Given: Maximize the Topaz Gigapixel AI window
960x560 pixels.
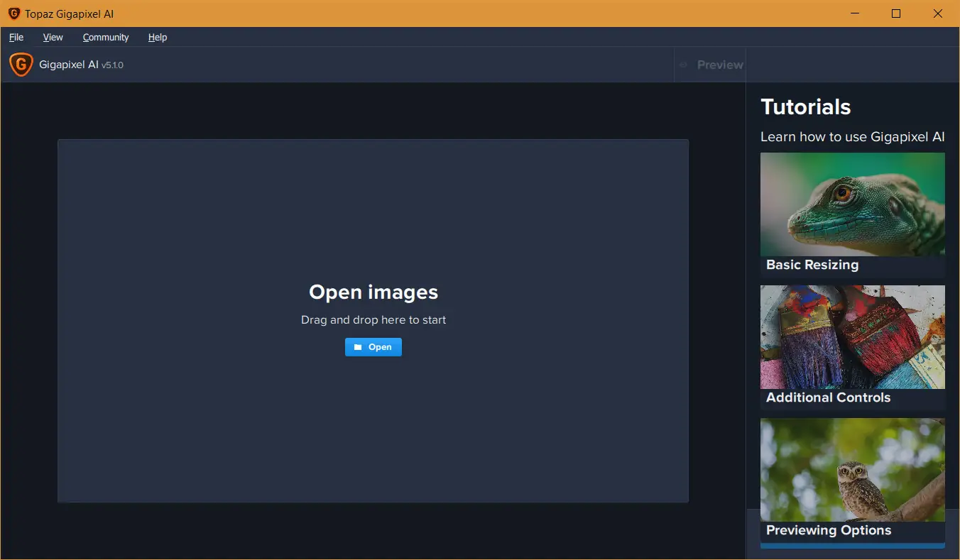Looking at the screenshot, I should point(896,13).
